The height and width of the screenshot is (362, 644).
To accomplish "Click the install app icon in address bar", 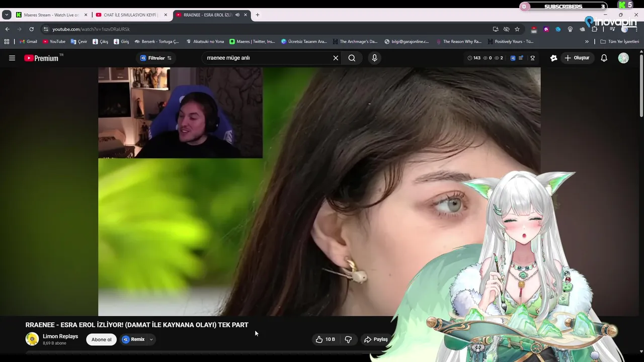I will (496, 29).
